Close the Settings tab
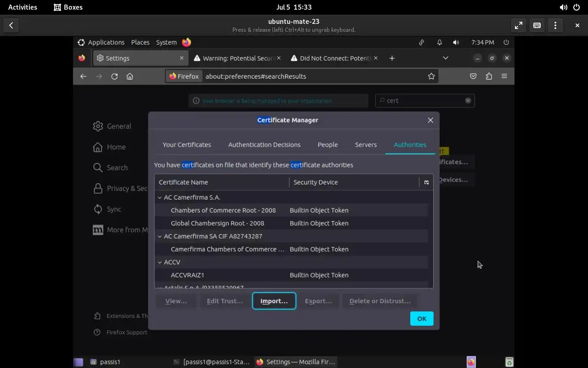Screen dimensions: 588x368 [x=181, y=58]
